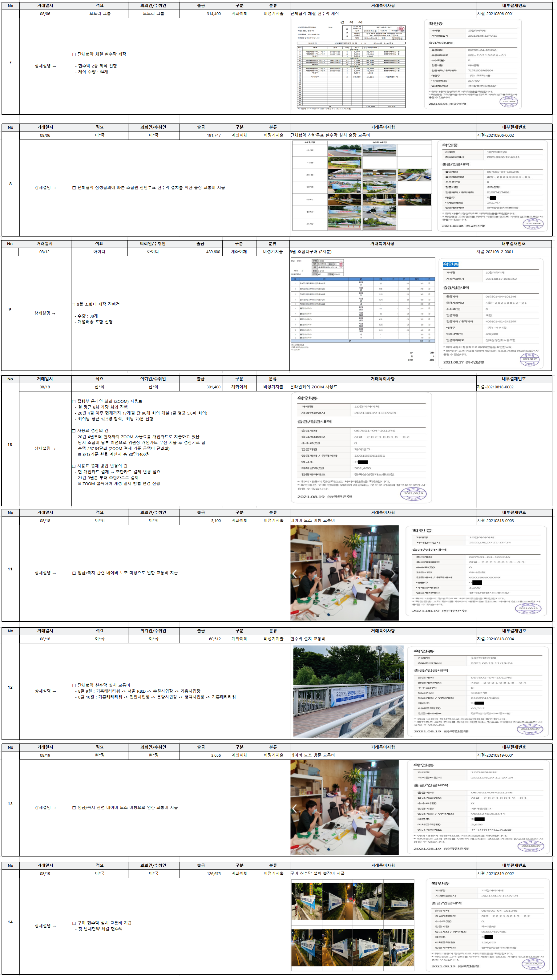Select the 489,600 amount cell for 하이티
Image resolution: width=557 pixels, height=980 pixels.
click(200, 252)
